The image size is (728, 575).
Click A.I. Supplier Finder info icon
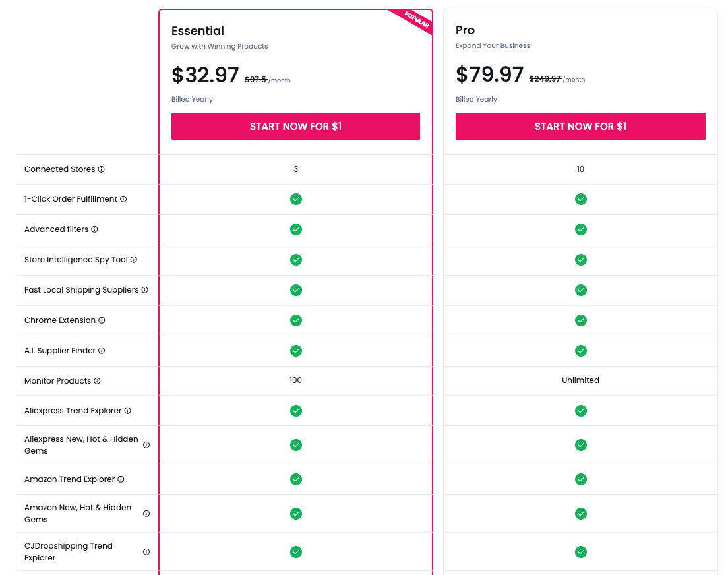(102, 351)
